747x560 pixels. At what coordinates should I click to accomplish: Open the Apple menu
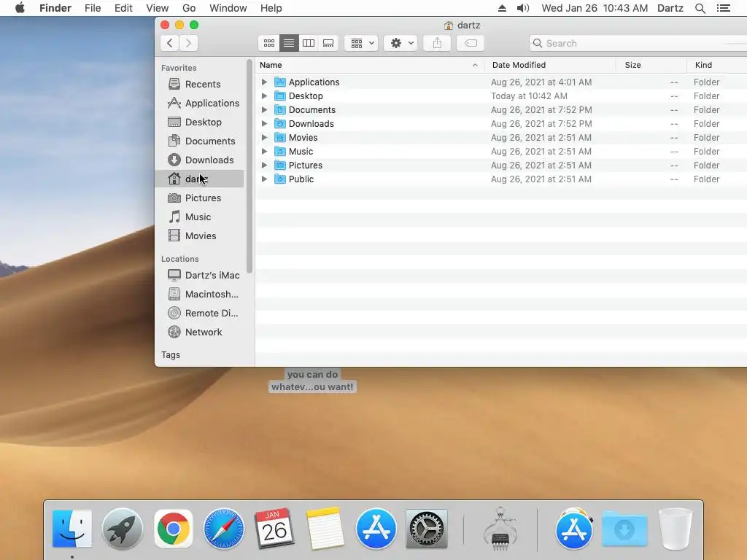20,8
